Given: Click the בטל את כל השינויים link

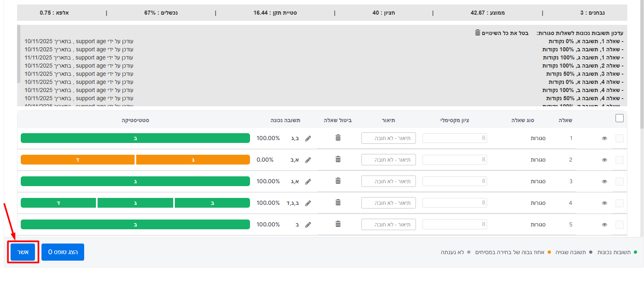Looking at the screenshot, I should pos(505,33).
